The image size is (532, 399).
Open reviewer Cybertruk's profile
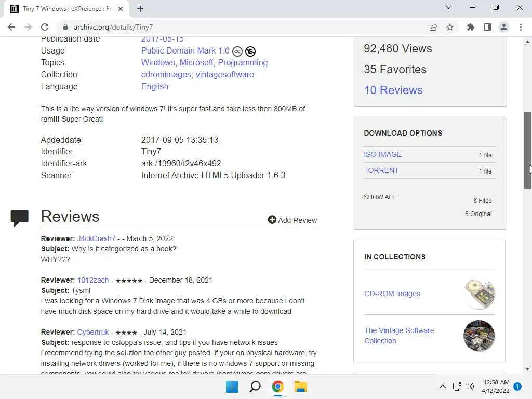[93, 332]
